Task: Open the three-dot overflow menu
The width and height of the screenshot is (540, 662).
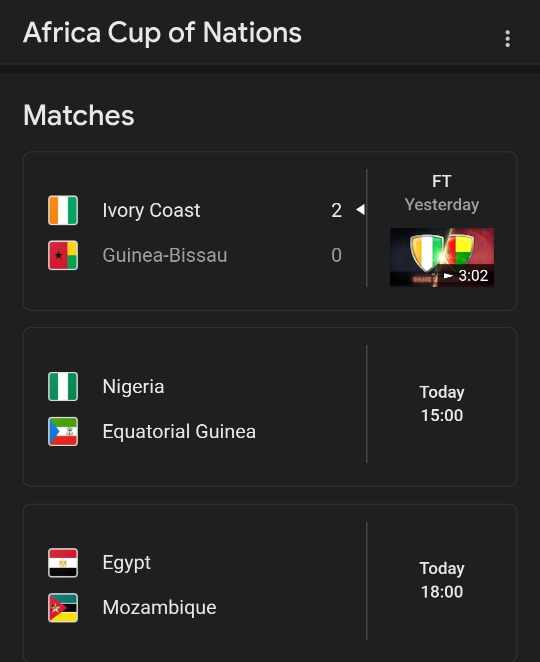Action: [x=507, y=38]
